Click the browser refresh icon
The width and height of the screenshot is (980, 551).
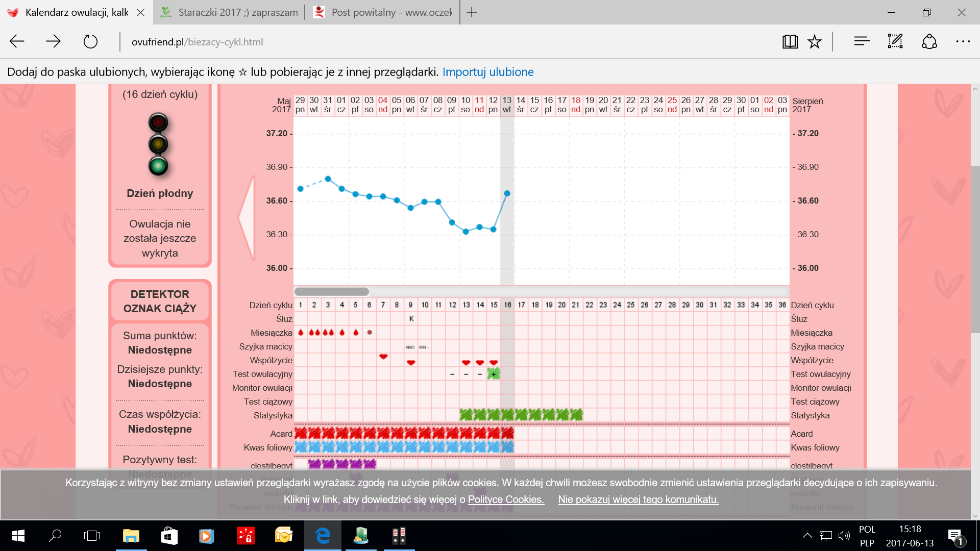(90, 41)
